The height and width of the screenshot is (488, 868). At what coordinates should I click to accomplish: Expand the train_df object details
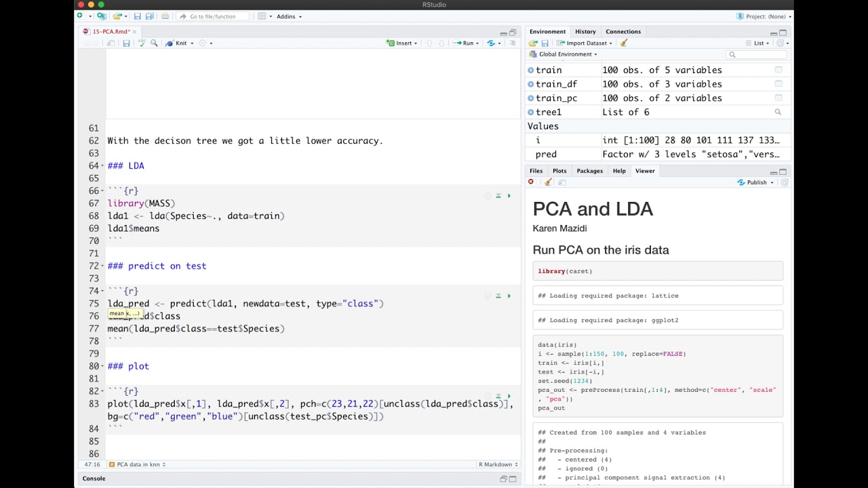click(531, 84)
